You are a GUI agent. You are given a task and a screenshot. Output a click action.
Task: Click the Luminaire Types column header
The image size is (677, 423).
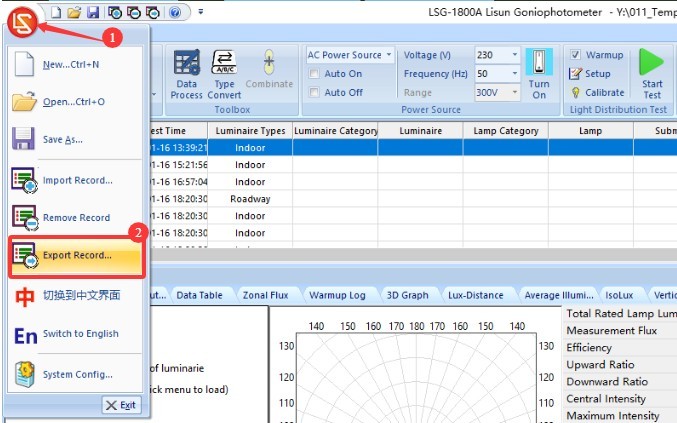coord(250,131)
